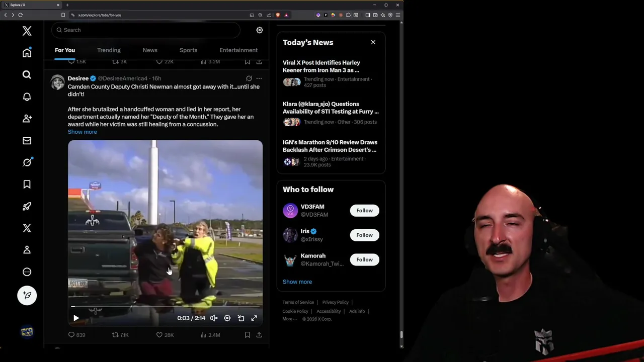
Task: Open the Home feed from X sidebar
Action: (27, 53)
